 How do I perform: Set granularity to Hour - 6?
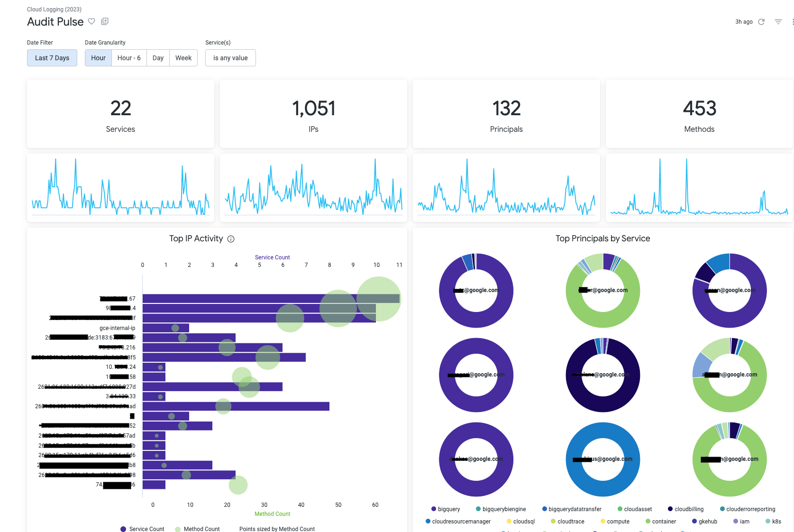(x=129, y=58)
